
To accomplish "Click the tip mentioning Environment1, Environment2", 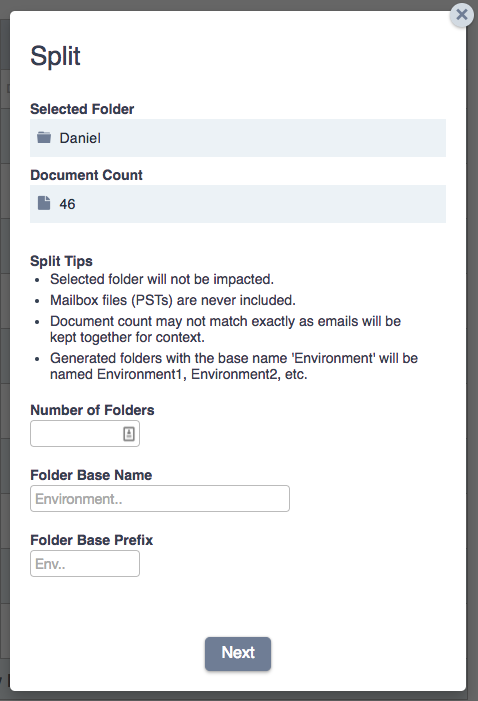I will pos(234,366).
